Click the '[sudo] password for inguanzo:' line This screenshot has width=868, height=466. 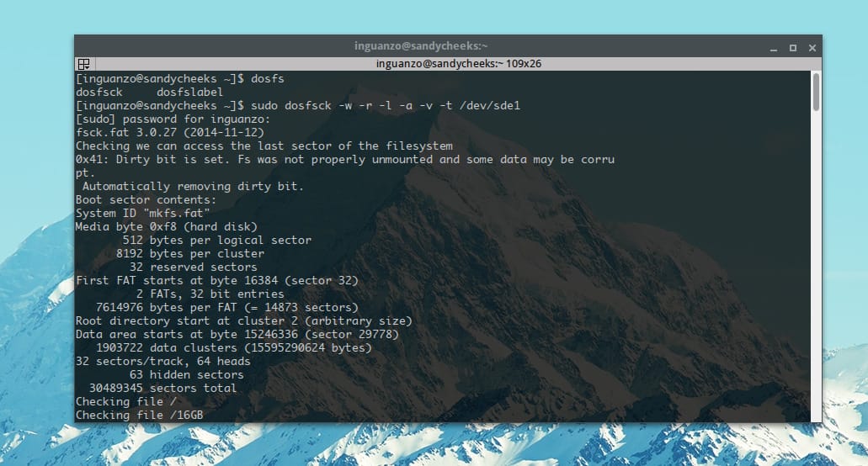(173, 119)
